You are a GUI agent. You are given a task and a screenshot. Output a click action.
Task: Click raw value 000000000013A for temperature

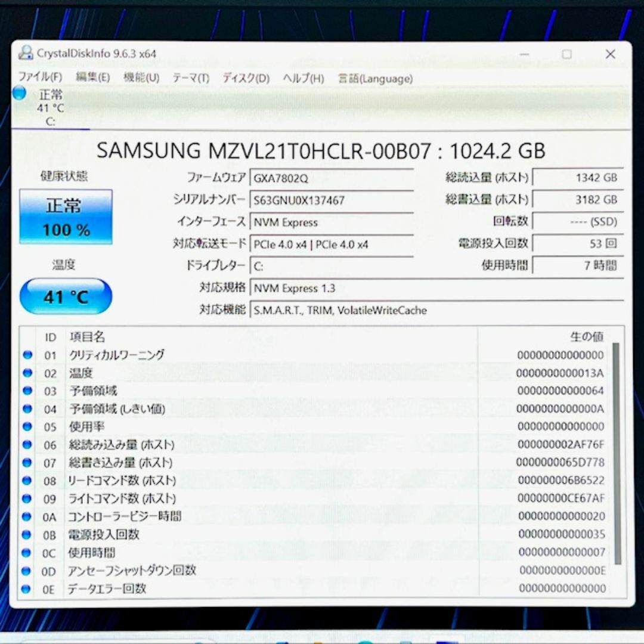(560, 373)
